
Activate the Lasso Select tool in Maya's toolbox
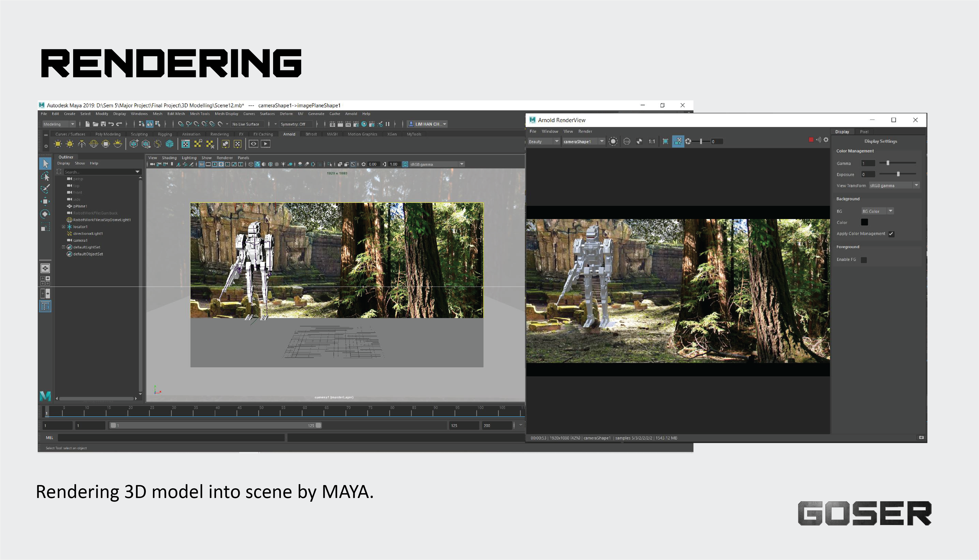coord(45,176)
